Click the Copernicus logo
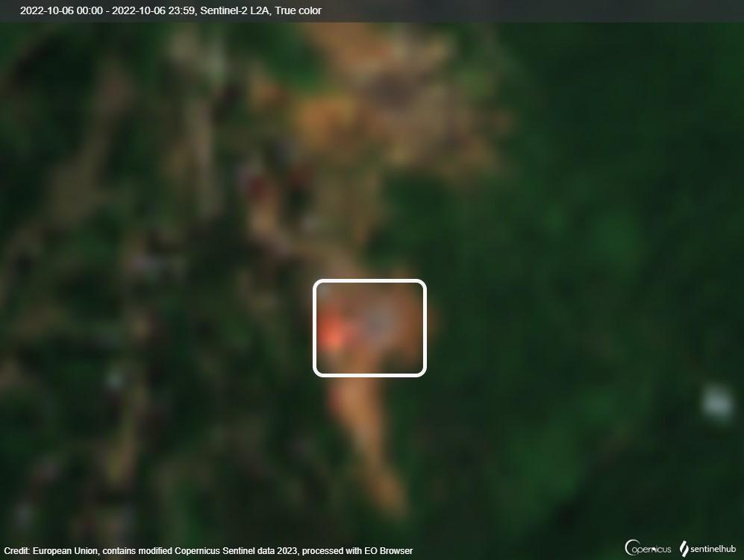The image size is (744, 560). pos(648,548)
